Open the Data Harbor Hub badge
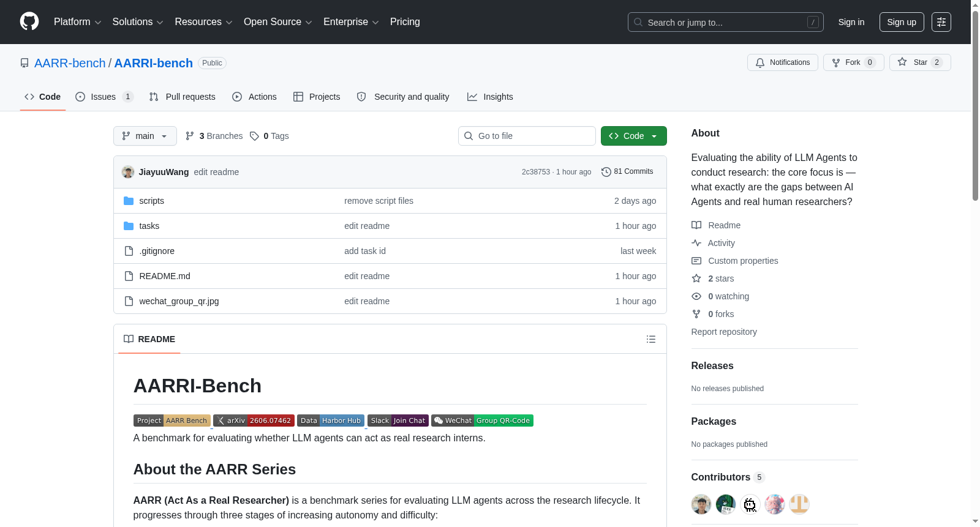 click(331, 420)
